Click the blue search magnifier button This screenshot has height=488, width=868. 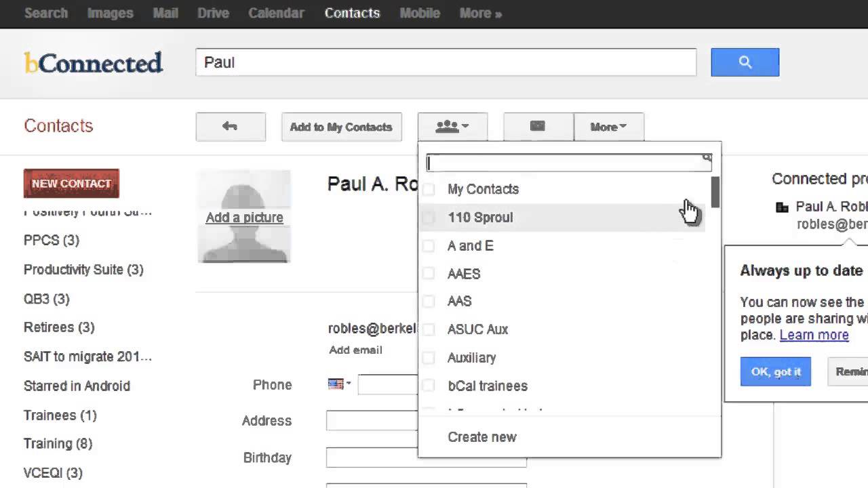point(745,62)
